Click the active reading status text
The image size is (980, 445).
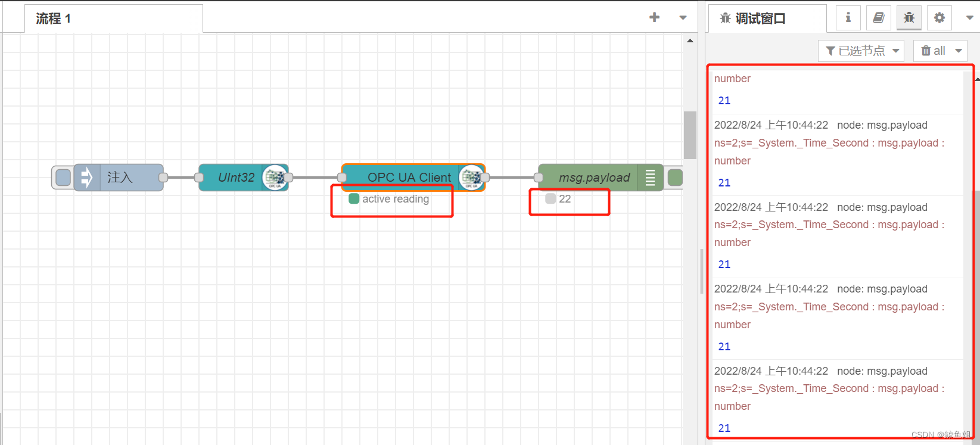396,199
